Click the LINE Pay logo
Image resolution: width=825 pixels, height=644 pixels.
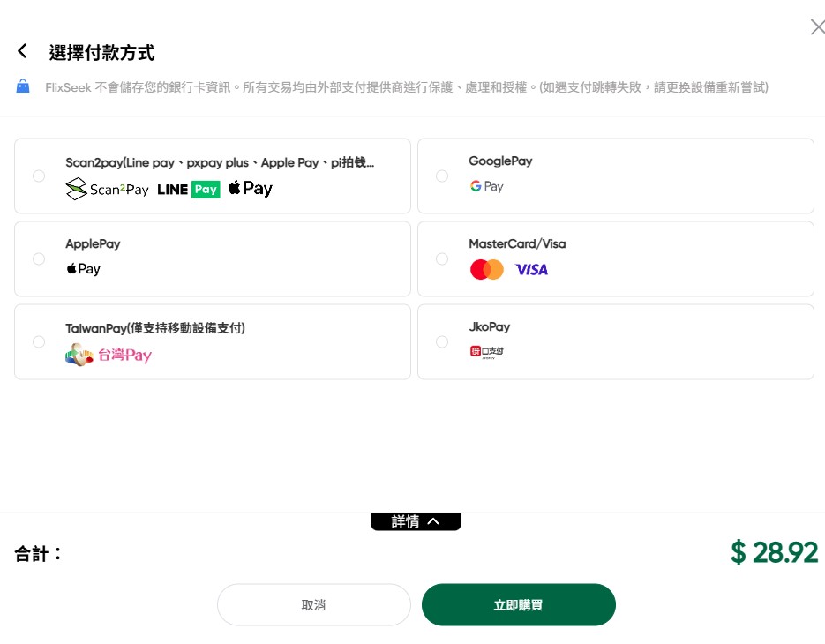[x=189, y=190]
